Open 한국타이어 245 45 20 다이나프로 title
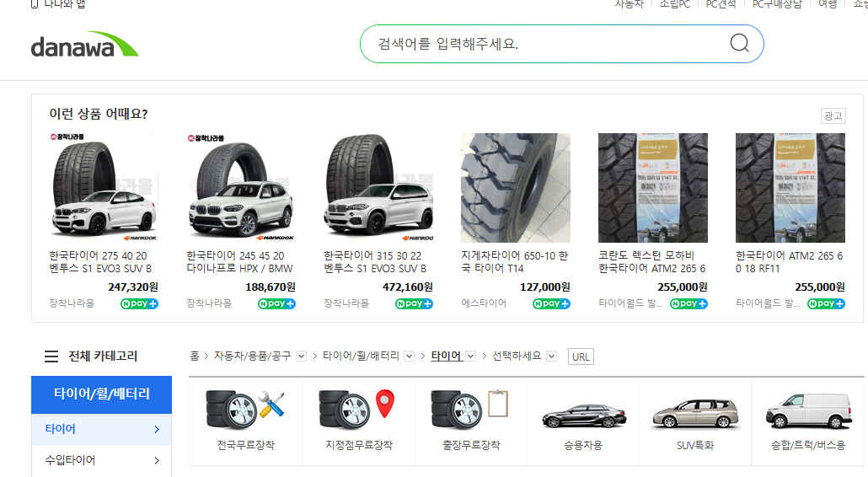Viewport: 868px width, 477px height. 239,262
